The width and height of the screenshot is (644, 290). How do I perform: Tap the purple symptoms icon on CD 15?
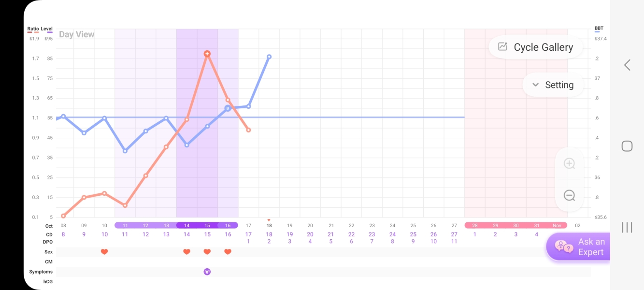(x=207, y=272)
